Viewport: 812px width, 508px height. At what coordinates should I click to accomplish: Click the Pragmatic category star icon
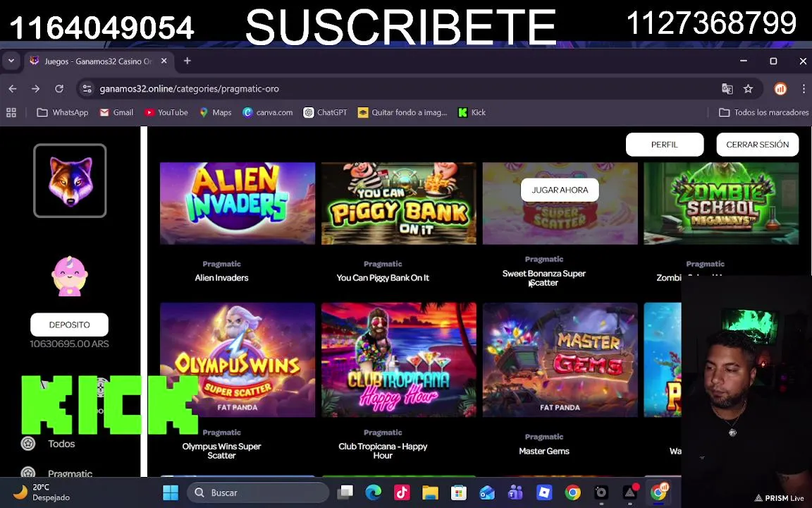click(x=28, y=472)
